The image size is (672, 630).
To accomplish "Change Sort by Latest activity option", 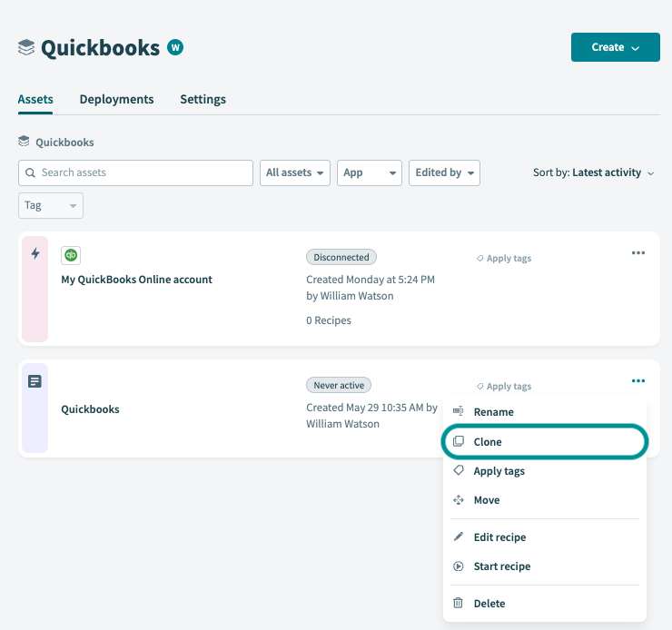I will pos(594,172).
